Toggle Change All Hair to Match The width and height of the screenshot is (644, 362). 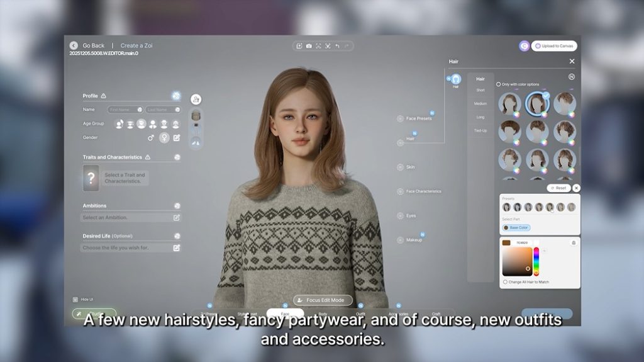click(505, 282)
